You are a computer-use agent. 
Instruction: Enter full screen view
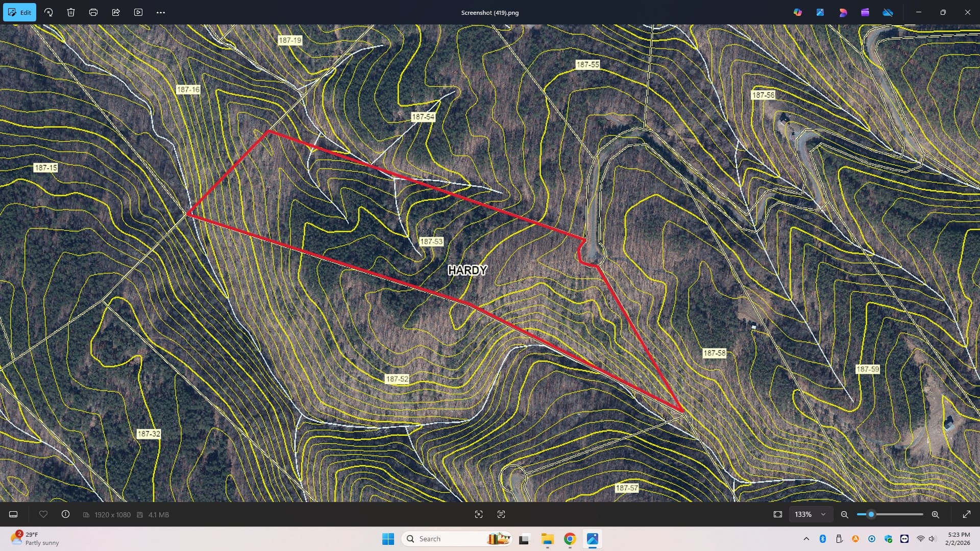click(966, 514)
